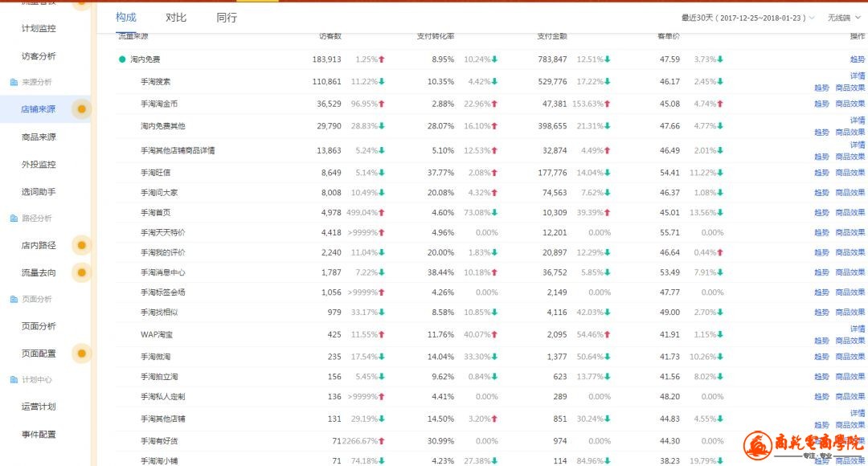The height and width of the screenshot is (466, 868).
Task: Open 外投监控 in the sidebar
Action: (39, 165)
